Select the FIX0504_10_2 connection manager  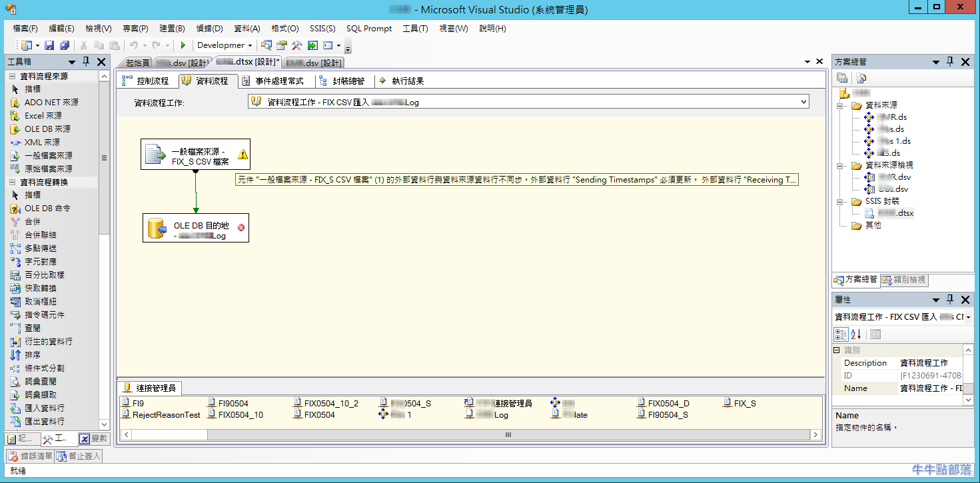330,403
